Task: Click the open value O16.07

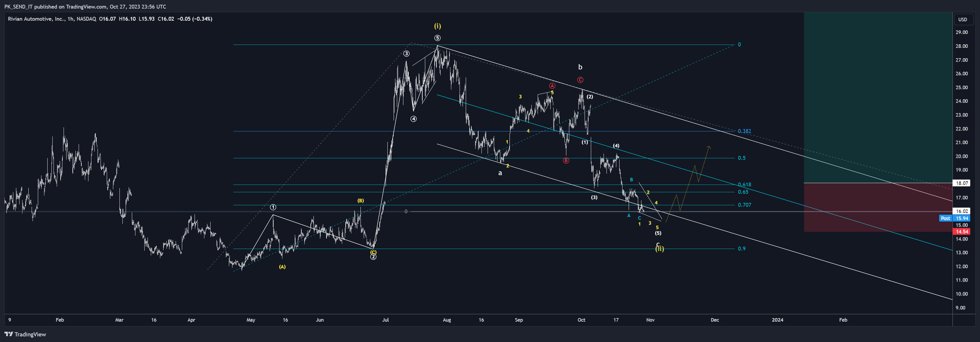Action: coord(107,19)
